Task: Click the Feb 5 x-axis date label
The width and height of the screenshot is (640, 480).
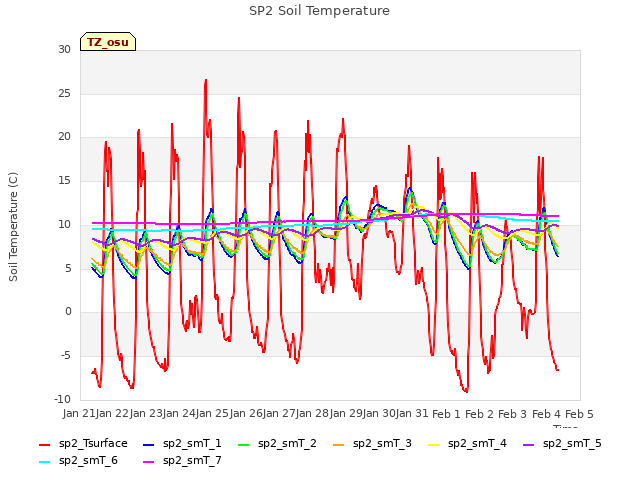Action: click(579, 413)
